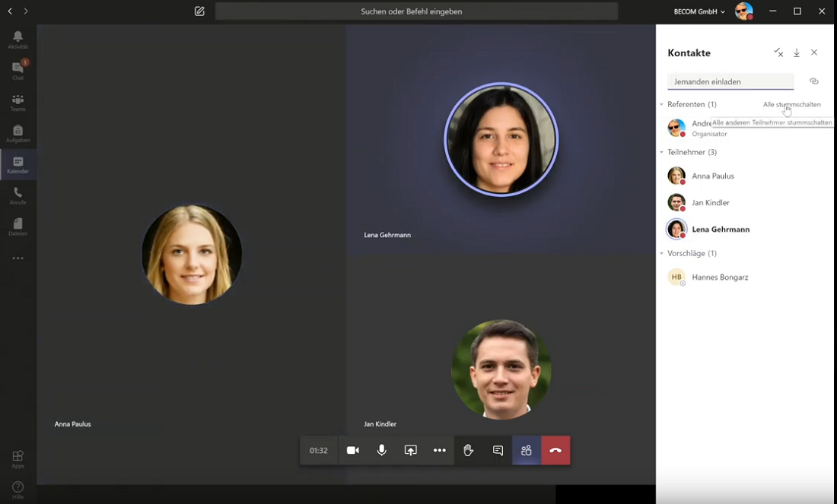The width and height of the screenshot is (837, 504).
Task: Hide the participants panel via toolbar icon
Action: click(x=527, y=450)
